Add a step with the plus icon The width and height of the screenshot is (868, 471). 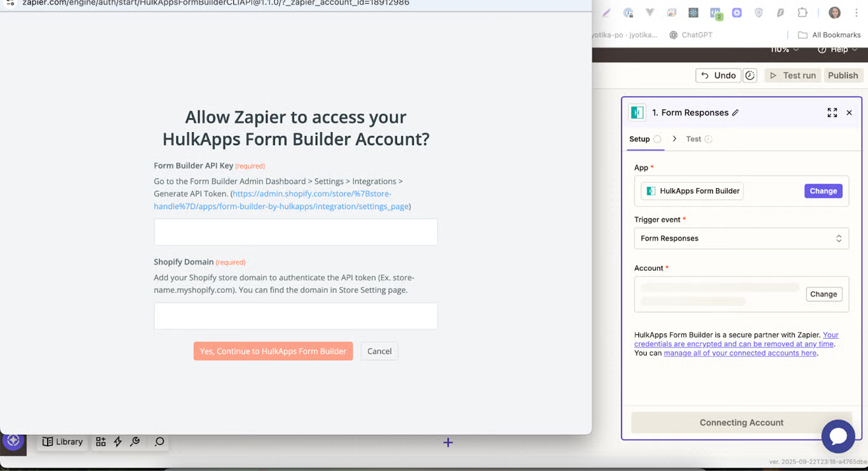tap(448, 442)
